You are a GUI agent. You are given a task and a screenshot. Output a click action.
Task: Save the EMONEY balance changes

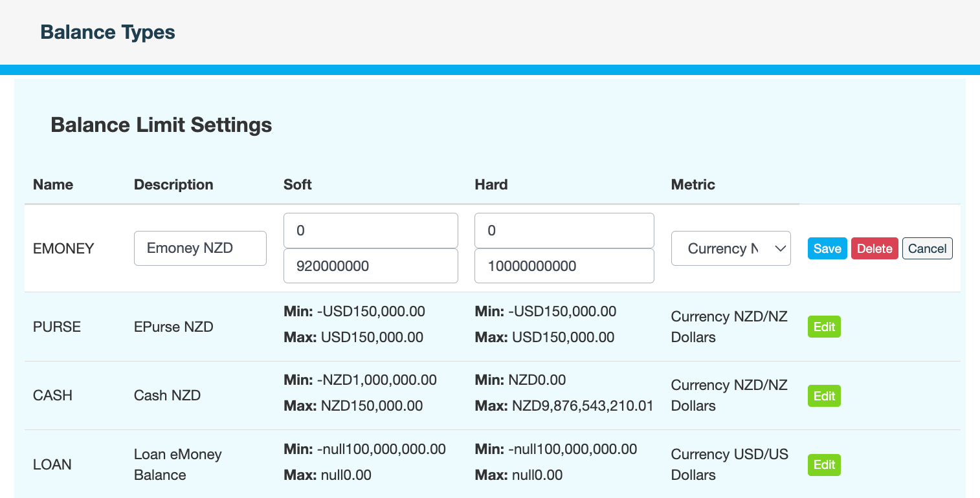coord(827,248)
